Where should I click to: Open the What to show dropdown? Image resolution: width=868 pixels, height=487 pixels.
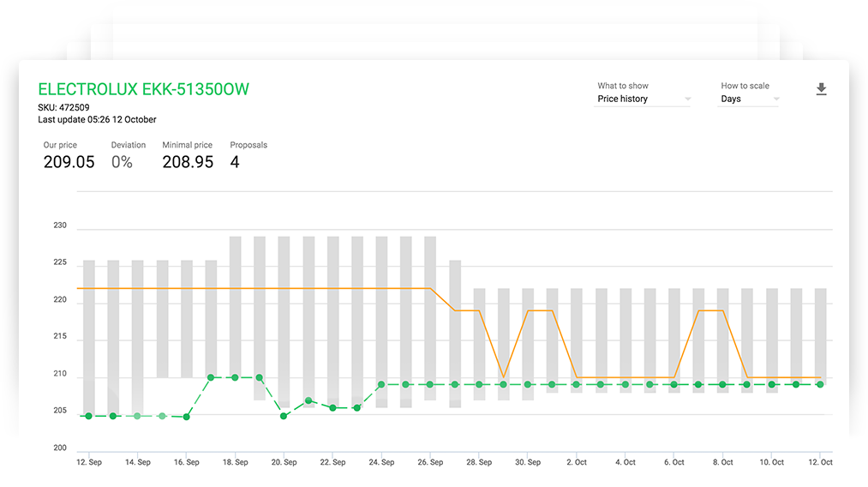pos(642,99)
